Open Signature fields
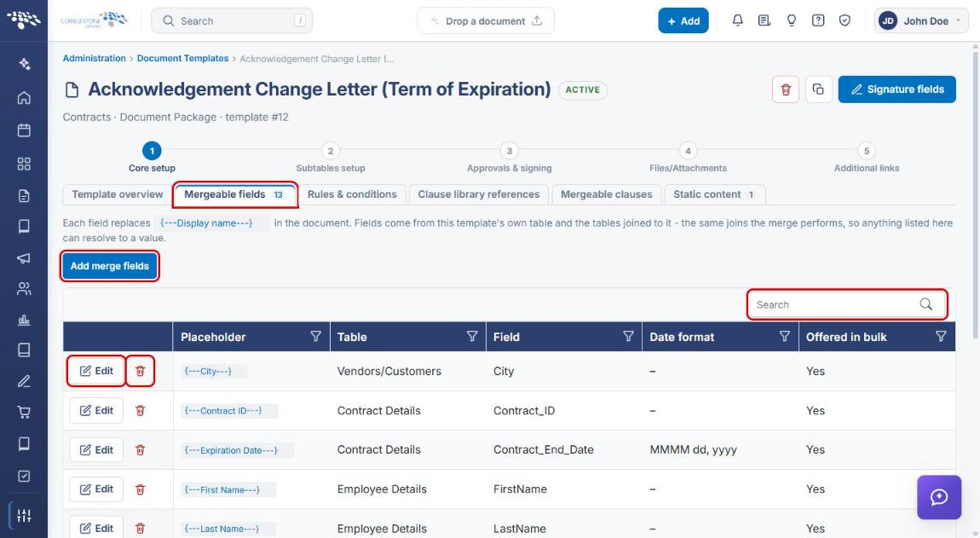Viewport: 980px width, 538px height. tap(896, 90)
